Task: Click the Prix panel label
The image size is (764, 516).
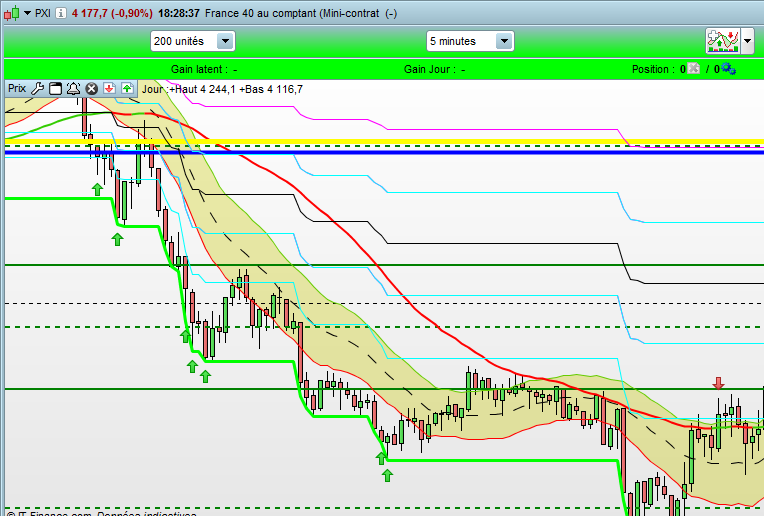Action: point(17,88)
